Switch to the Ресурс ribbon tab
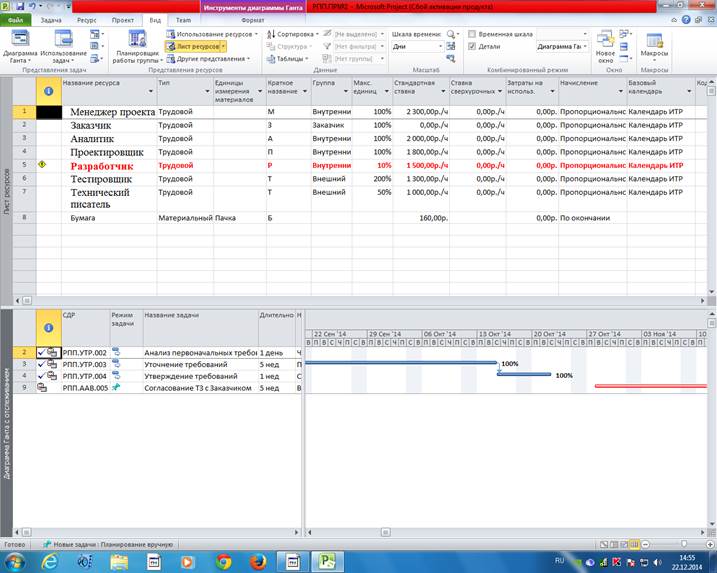 click(86, 20)
